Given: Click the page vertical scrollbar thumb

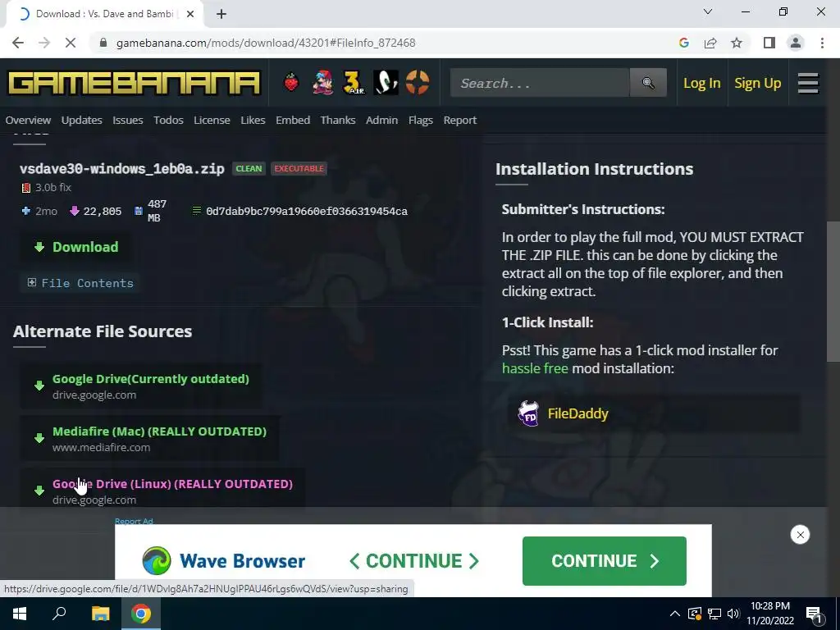Looking at the screenshot, I should (833, 292).
